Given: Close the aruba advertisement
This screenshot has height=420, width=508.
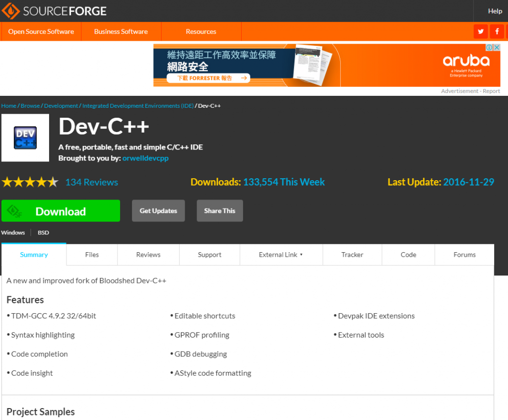Looking at the screenshot, I should pos(497,47).
